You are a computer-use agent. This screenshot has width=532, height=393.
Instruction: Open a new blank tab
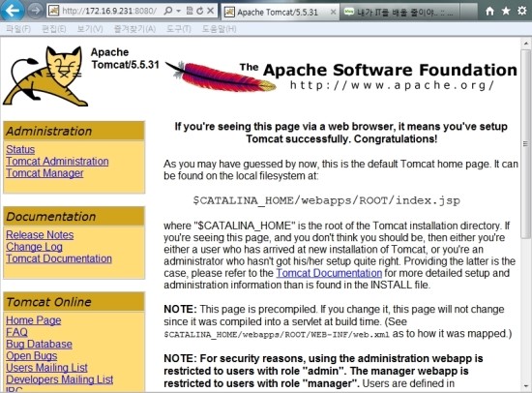pos(468,13)
